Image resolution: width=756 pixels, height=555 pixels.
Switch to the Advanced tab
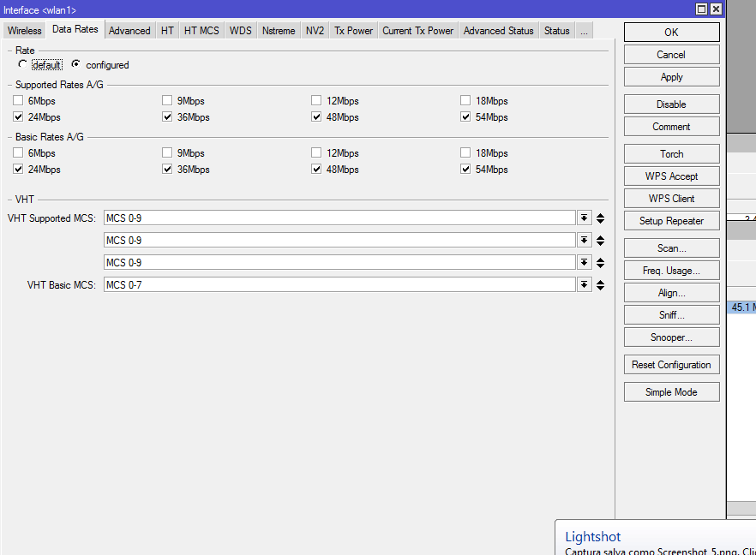pos(129,30)
